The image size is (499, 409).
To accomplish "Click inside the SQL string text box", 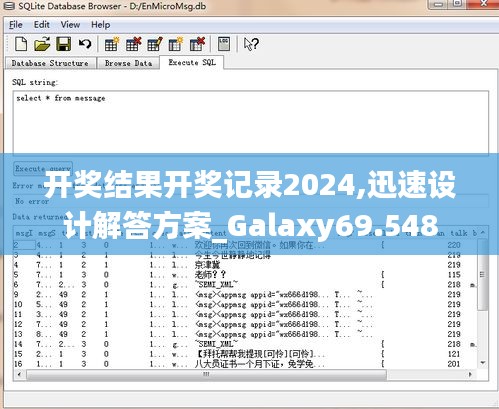I will point(251,122).
